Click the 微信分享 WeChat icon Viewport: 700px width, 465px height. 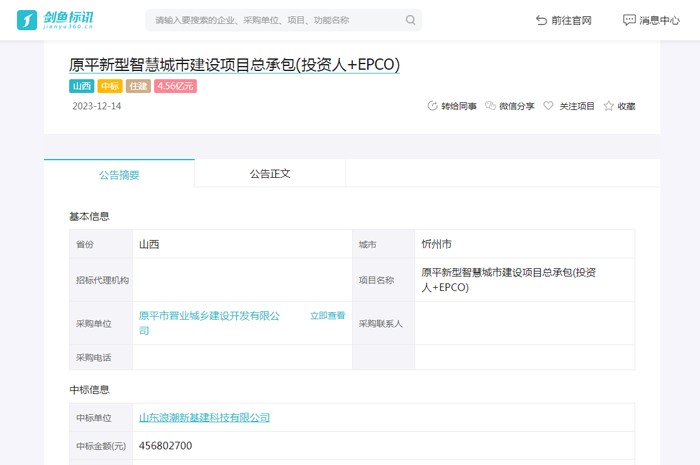click(x=490, y=106)
